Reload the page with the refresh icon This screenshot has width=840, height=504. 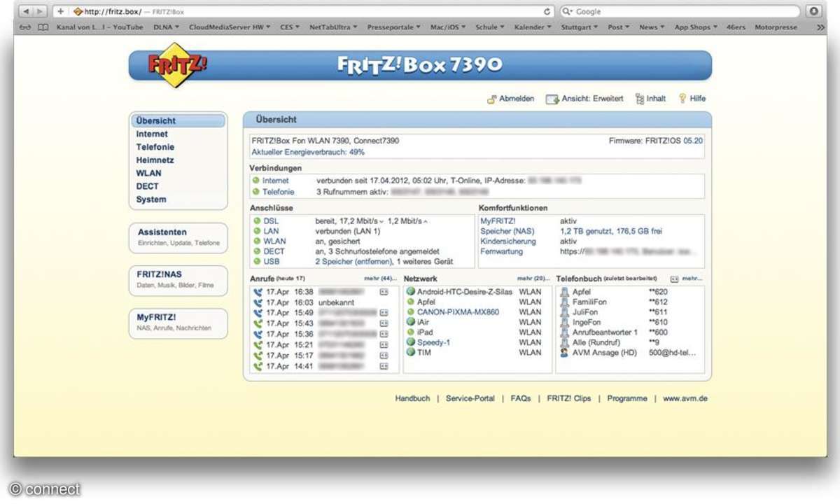point(547,12)
